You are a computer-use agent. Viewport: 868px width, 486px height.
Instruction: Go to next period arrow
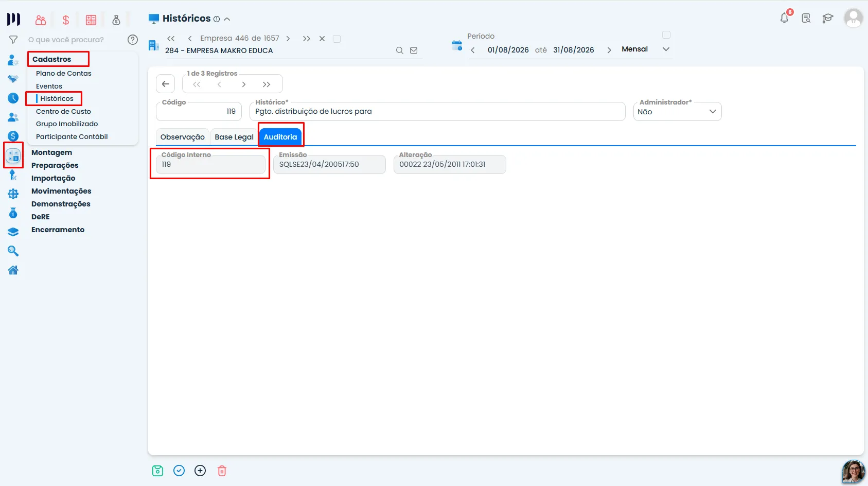(x=609, y=50)
